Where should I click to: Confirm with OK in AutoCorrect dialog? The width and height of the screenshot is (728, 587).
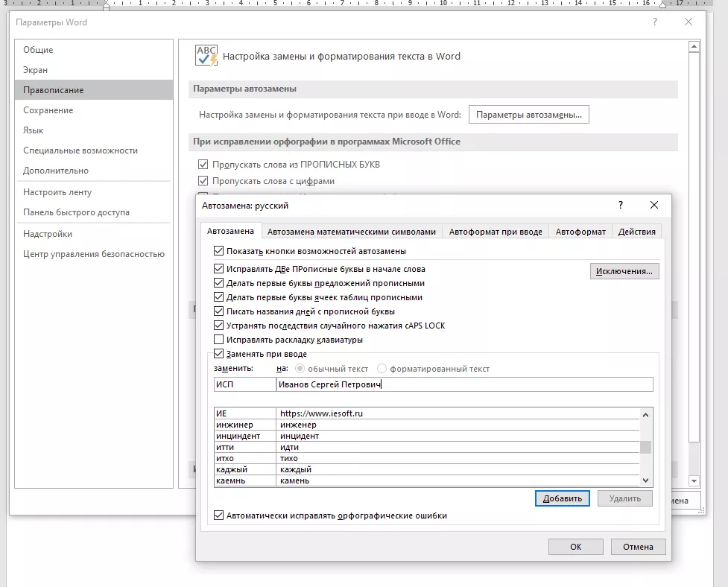tap(576, 547)
